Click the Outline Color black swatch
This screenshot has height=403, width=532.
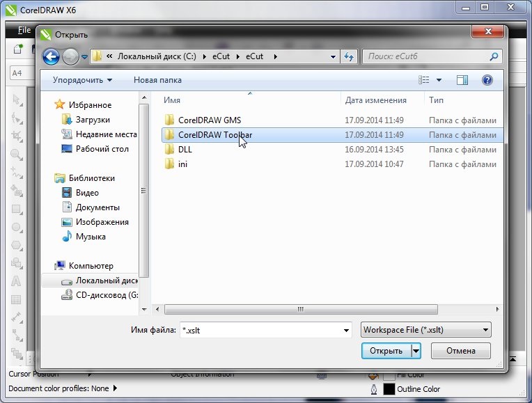pyautogui.click(x=389, y=389)
